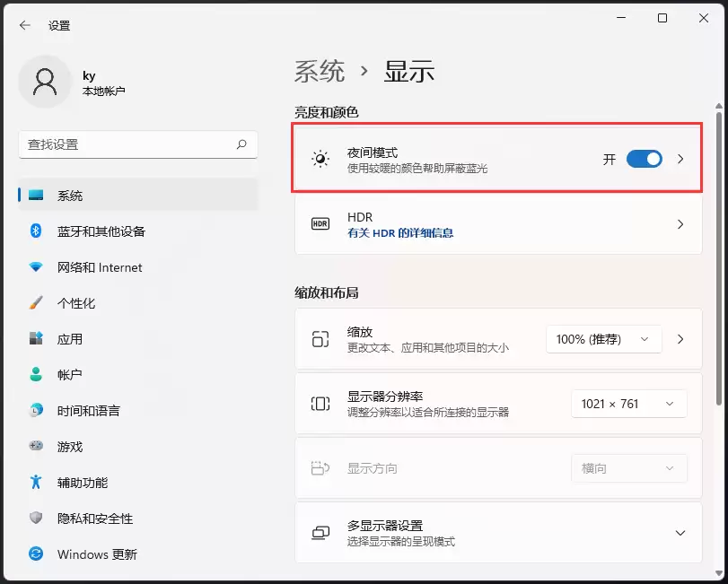Open the HDR settings chevron
This screenshot has width=728, height=584.
coord(680,224)
